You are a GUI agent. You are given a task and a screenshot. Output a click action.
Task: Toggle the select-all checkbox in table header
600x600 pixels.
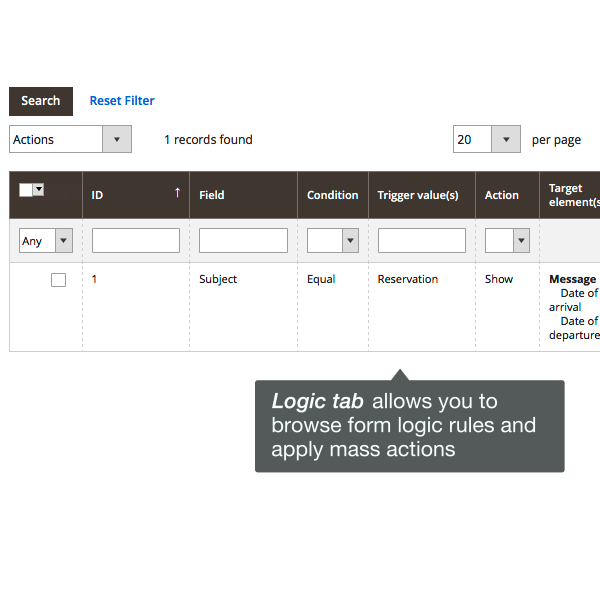click(26, 190)
